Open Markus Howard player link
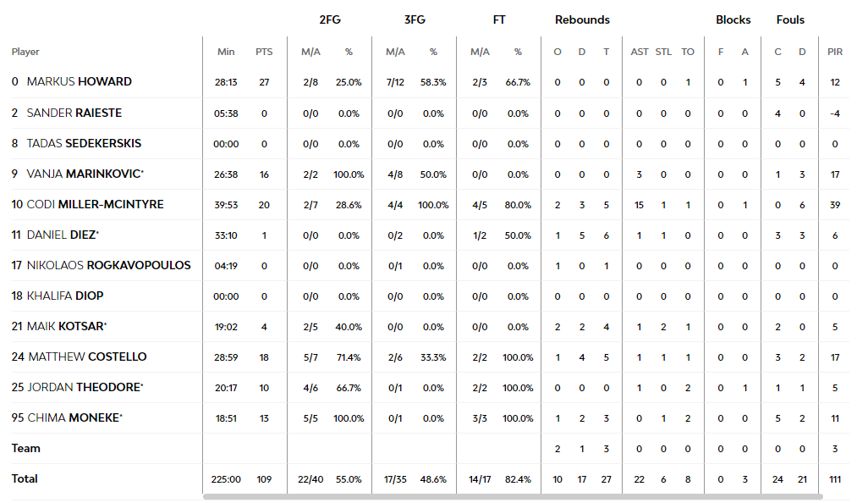 coord(80,81)
